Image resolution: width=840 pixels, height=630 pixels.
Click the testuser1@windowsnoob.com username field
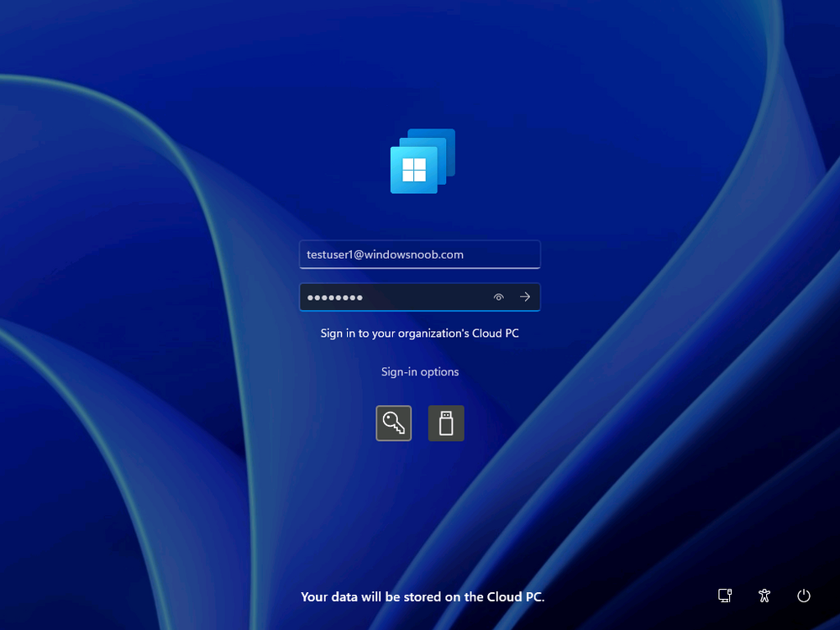coord(420,255)
